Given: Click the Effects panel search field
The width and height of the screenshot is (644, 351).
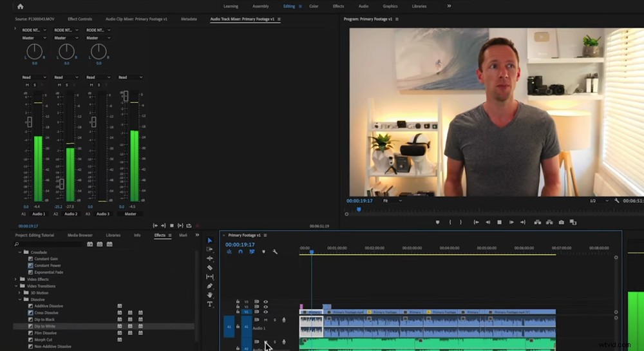Looking at the screenshot, I should coord(48,244).
